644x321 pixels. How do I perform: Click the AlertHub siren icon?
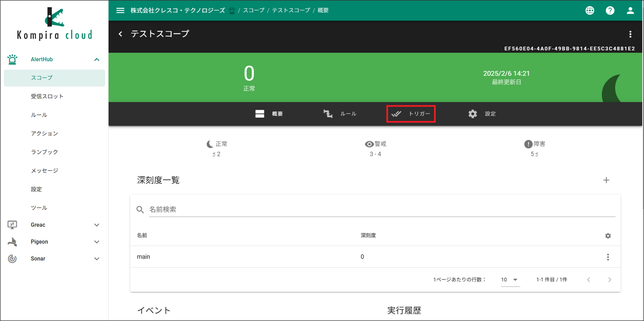coord(12,59)
